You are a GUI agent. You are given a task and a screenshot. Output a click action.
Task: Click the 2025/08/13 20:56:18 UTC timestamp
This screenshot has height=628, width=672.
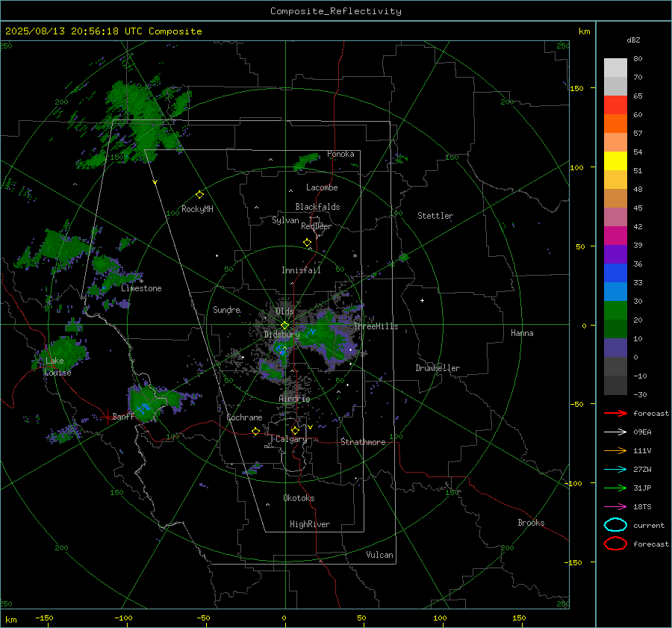point(103,31)
